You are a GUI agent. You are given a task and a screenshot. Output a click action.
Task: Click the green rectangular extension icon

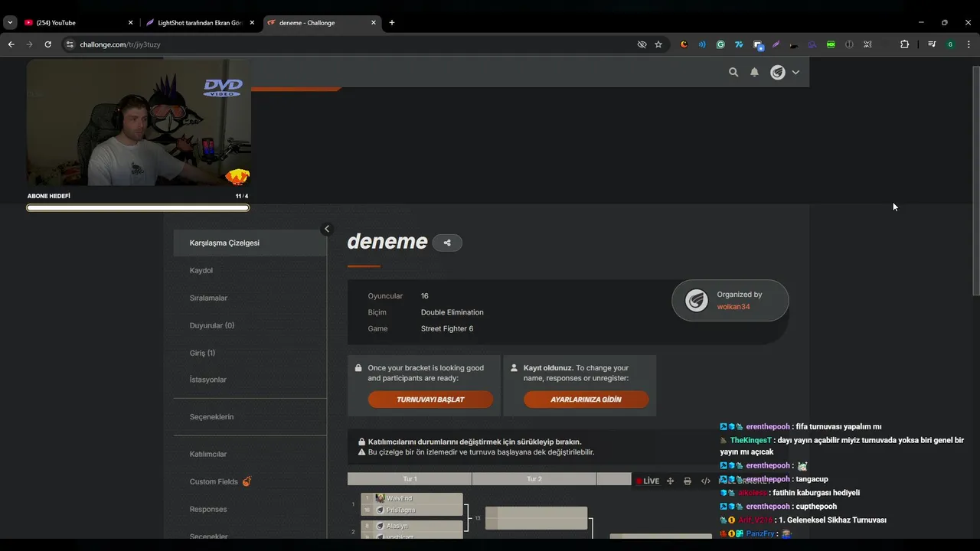point(831,44)
